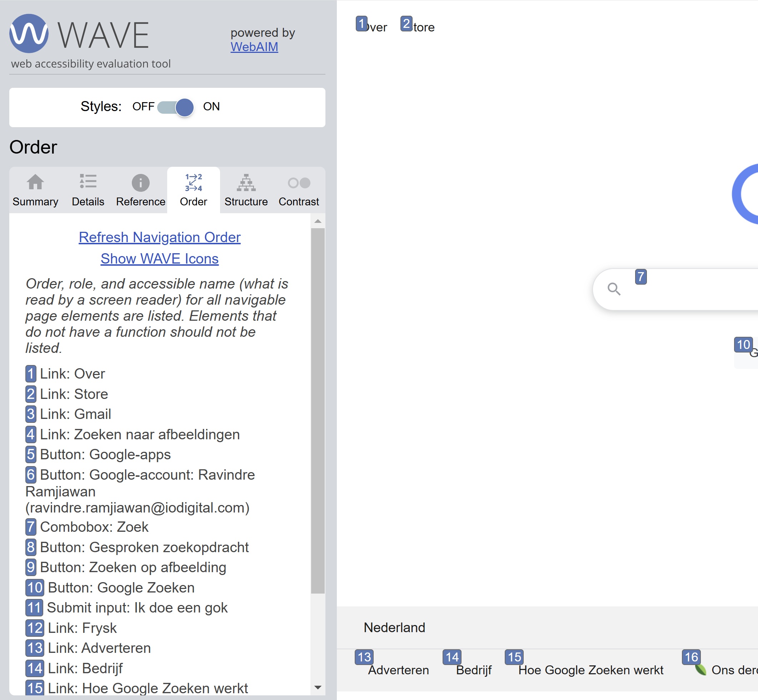Select 'Combobox: Zoek' list entry

click(87, 527)
